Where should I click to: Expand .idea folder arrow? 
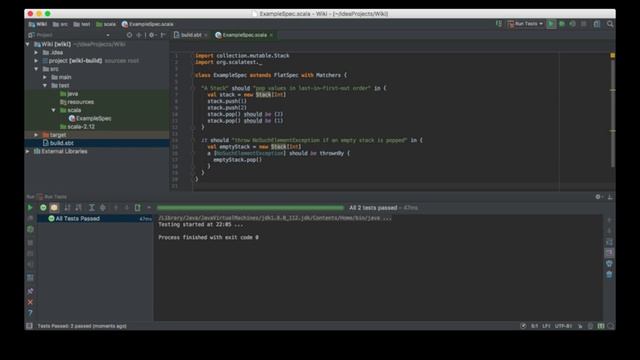[36, 53]
